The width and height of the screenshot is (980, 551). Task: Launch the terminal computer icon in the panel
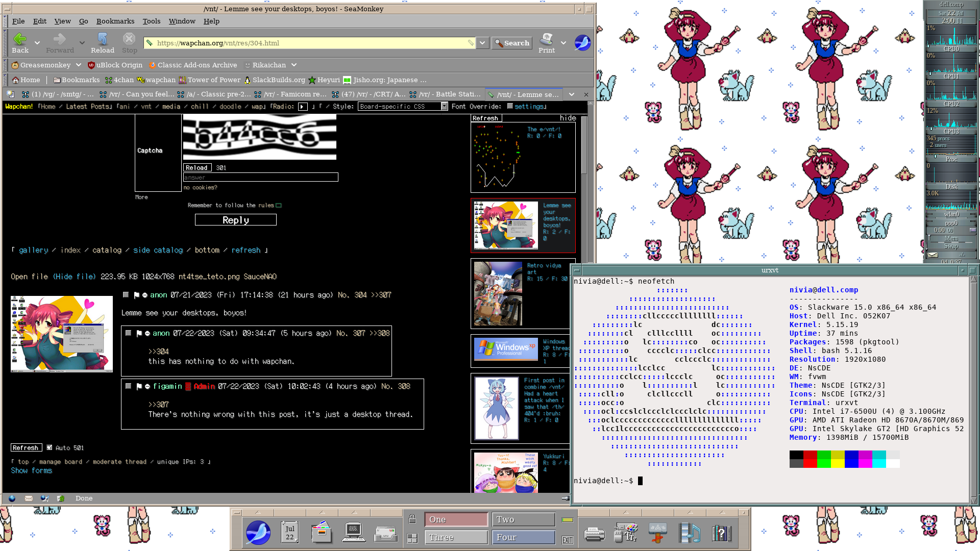click(x=353, y=533)
